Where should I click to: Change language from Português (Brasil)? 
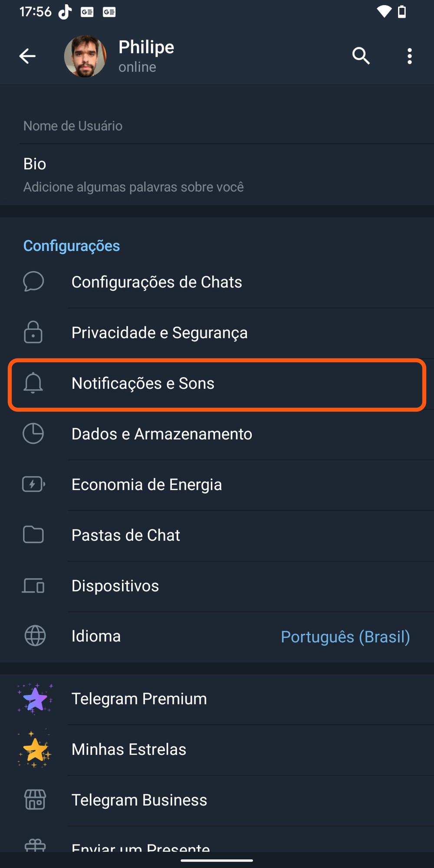pos(345,637)
